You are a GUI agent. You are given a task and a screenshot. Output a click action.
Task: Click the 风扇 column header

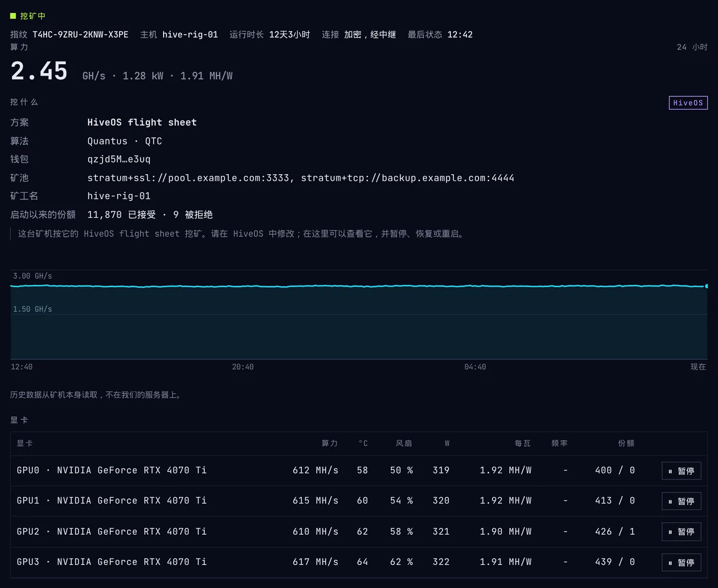click(x=404, y=443)
